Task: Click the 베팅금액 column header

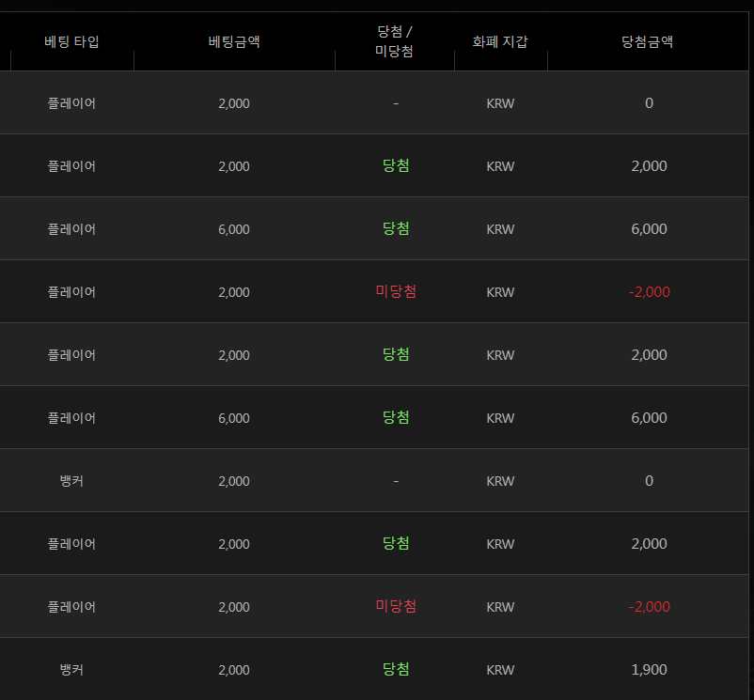Action: point(234,41)
